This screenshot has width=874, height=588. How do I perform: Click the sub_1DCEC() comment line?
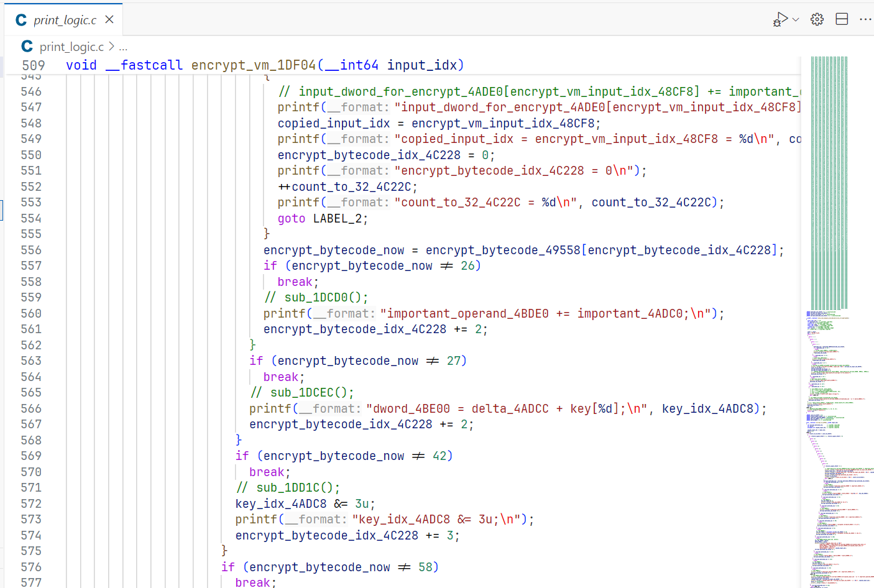tap(302, 392)
